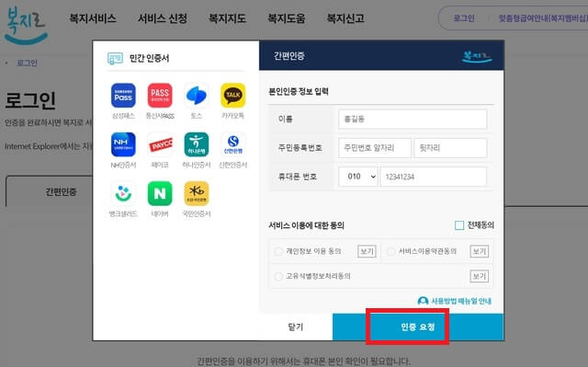Choose the KakaoTalk (카카오톡) icon
588x367 pixels.
pos(232,96)
